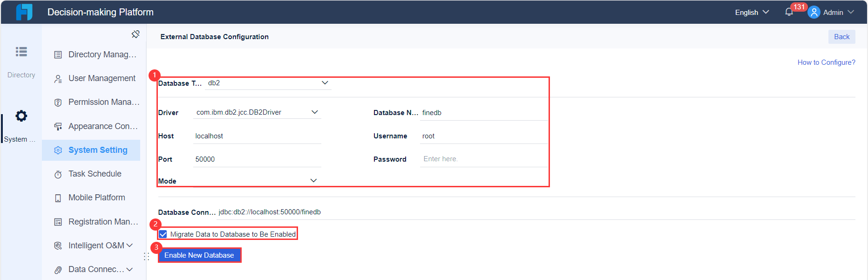Open the How to Configure link
Viewport: 868px width, 280px height.
point(826,62)
